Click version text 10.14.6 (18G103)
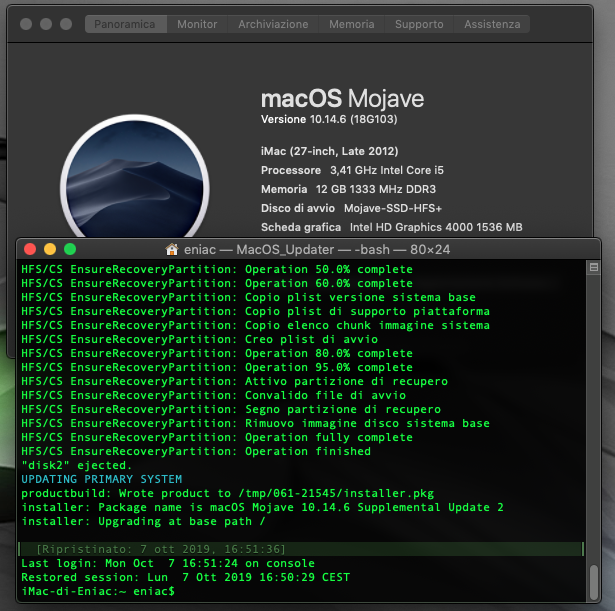 (x=353, y=119)
